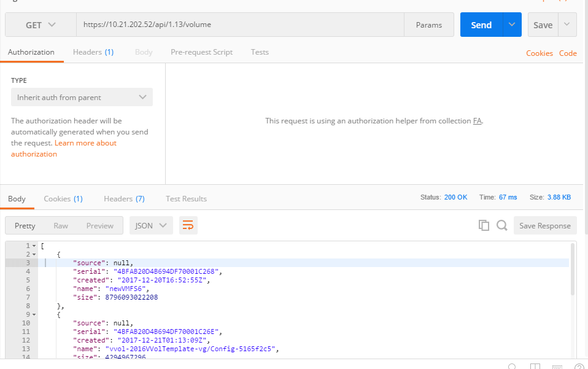Open the JSON format dropdown

[x=151, y=225]
